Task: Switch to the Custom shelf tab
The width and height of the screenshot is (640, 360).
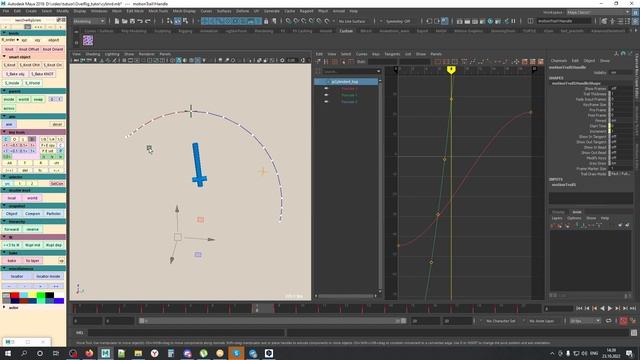Action: [x=346, y=31]
